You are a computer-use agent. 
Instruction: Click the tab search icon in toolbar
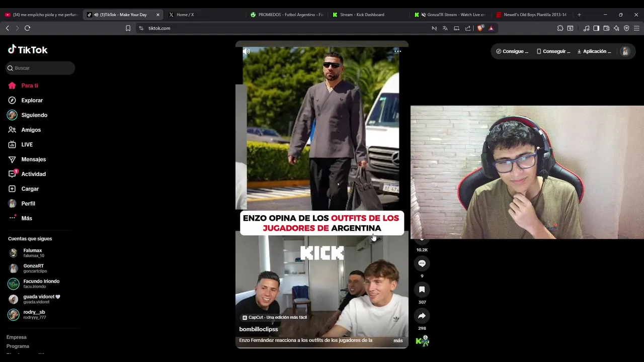(x=570, y=28)
